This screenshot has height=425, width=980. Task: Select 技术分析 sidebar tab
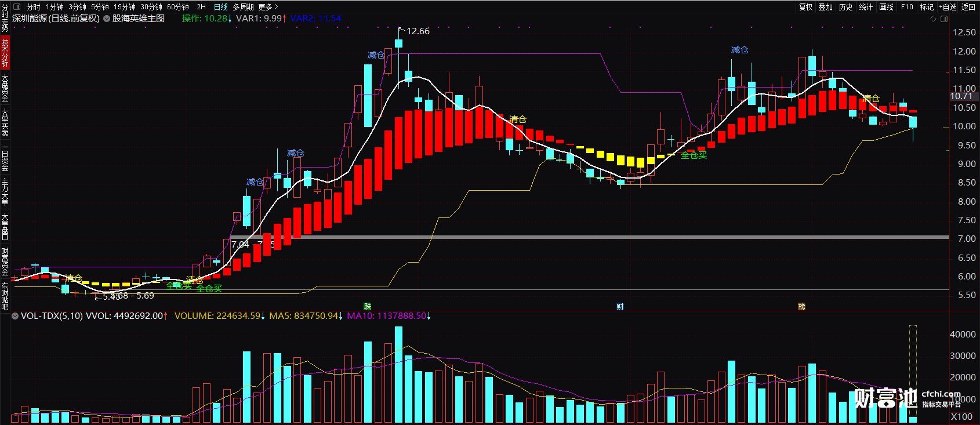coord(5,52)
